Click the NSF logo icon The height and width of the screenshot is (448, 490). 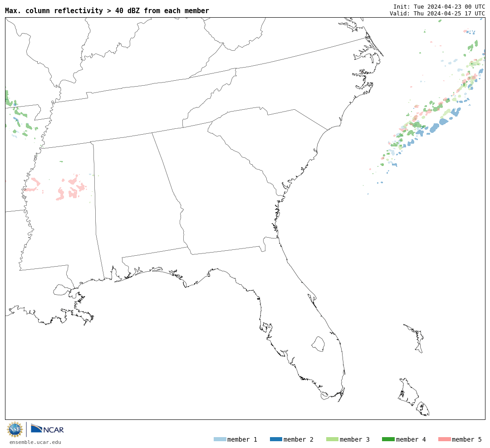(15, 429)
